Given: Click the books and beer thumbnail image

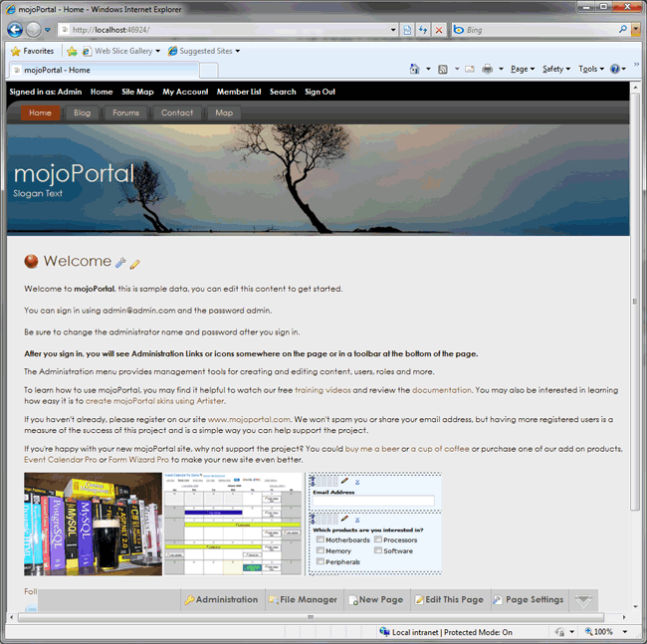Looking at the screenshot, I should tap(93, 524).
